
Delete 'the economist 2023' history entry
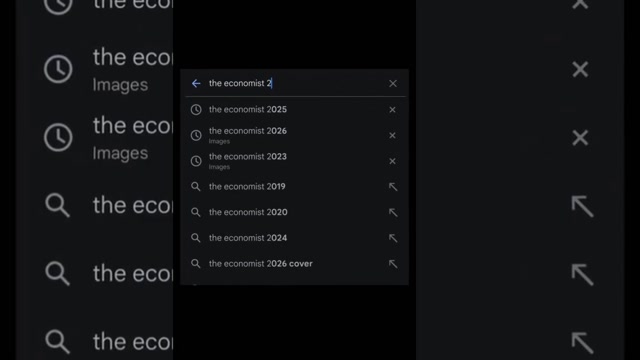click(x=392, y=161)
